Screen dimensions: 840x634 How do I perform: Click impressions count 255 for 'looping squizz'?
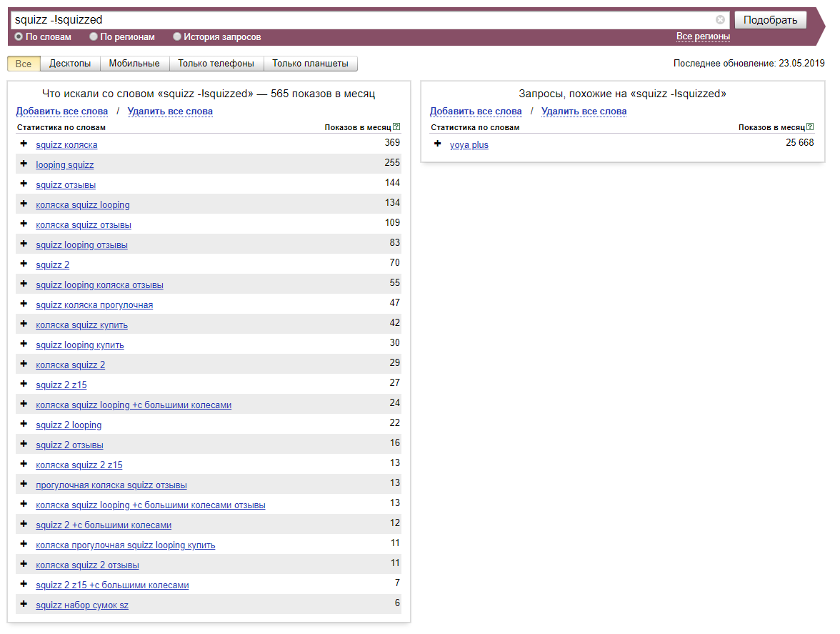tap(392, 162)
